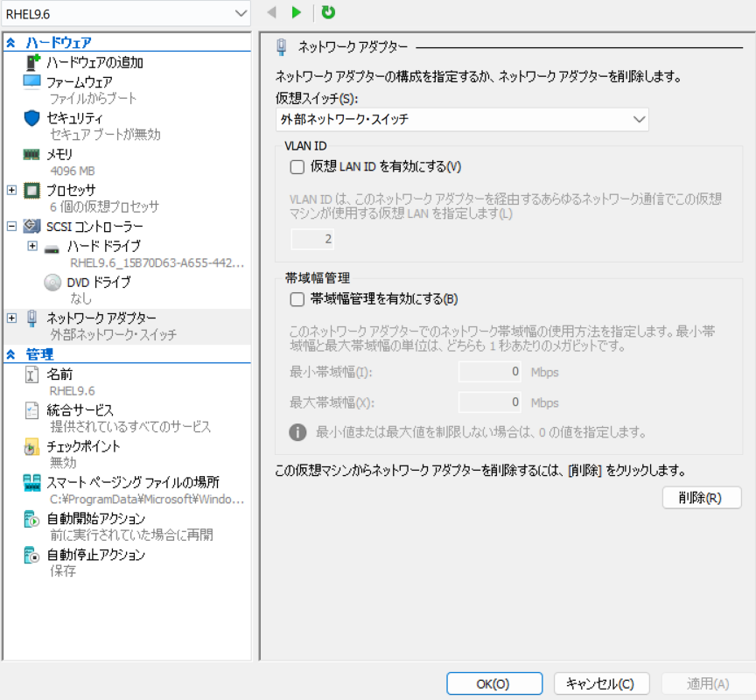The width and height of the screenshot is (756, 700).
Task: Click the プロセッサ CPU icon
Action: tap(31, 191)
